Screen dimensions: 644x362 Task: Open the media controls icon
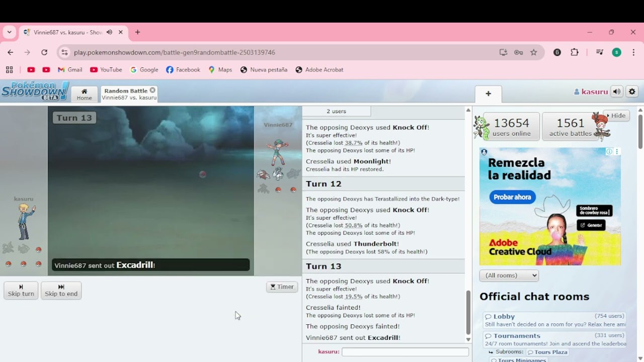pyautogui.click(x=599, y=52)
